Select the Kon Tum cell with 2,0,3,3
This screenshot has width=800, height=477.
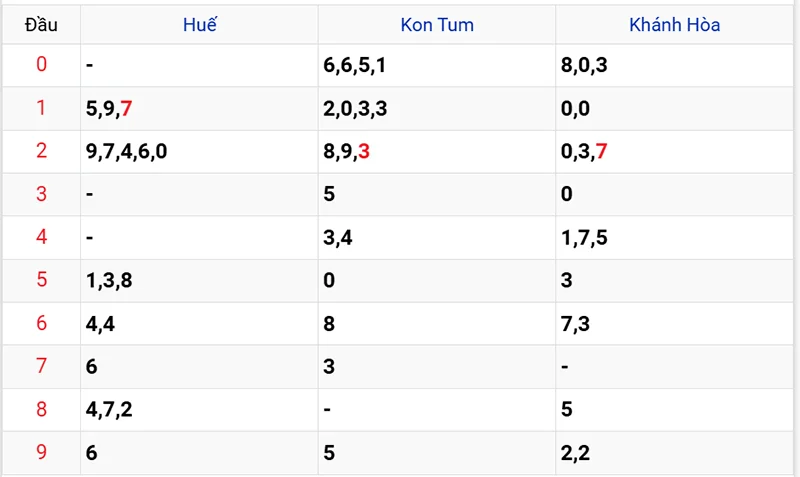(x=355, y=108)
